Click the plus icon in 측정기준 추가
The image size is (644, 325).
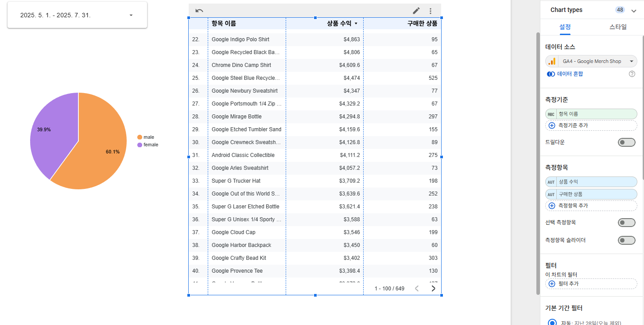(552, 125)
